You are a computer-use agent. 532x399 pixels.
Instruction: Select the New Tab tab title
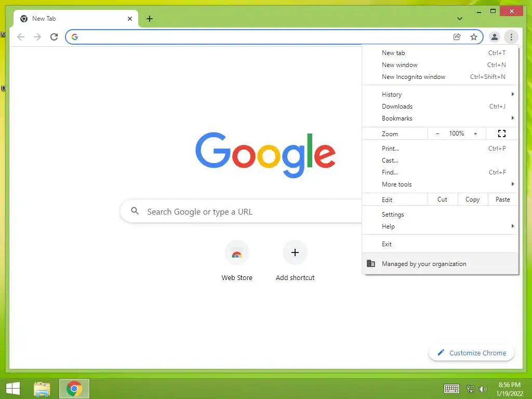tap(44, 19)
